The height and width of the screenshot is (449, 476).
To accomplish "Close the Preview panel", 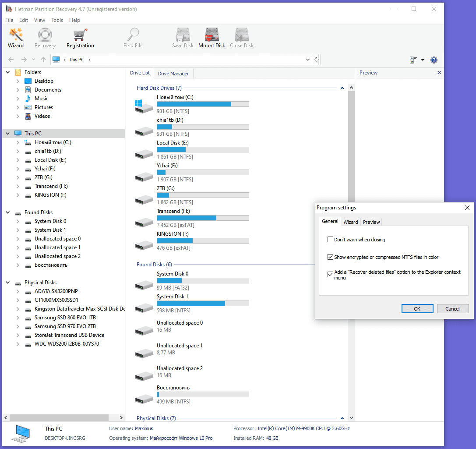I will coord(439,73).
